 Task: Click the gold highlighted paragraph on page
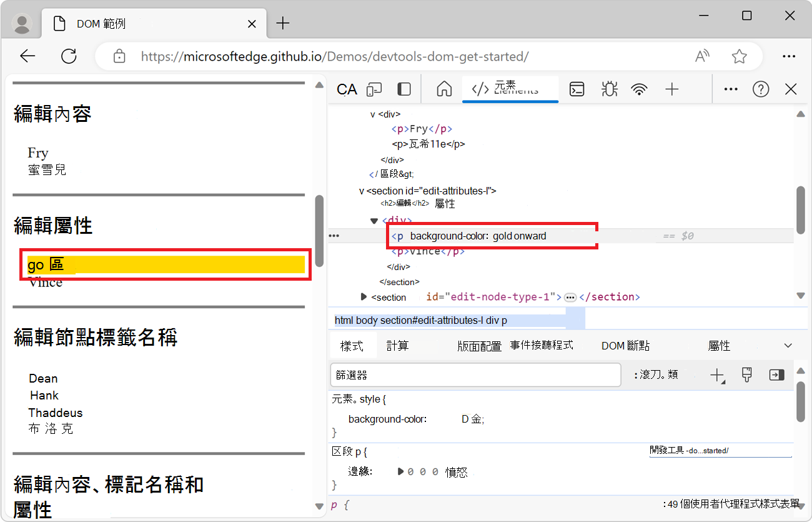tap(166, 264)
